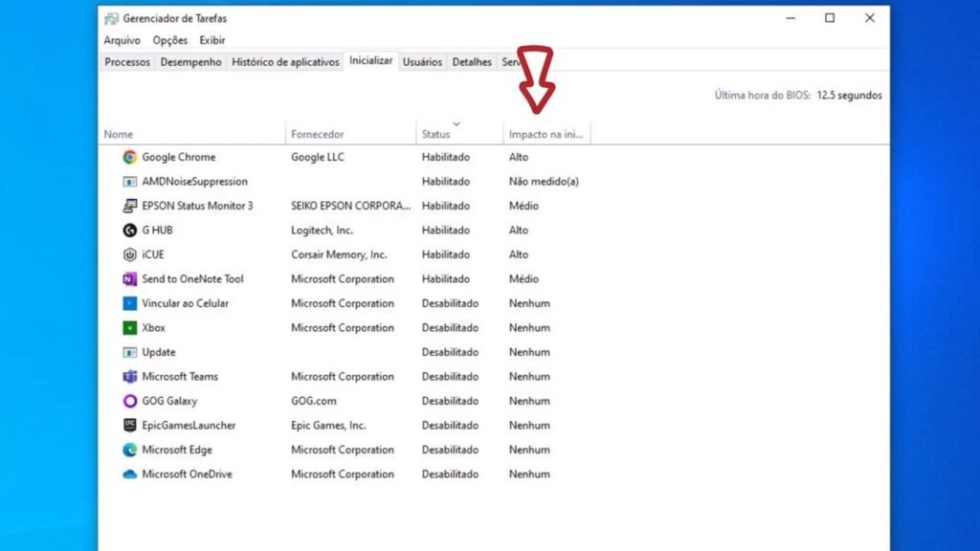
Task: Click Desabilitado status for Microsoft Edge
Action: point(450,450)
